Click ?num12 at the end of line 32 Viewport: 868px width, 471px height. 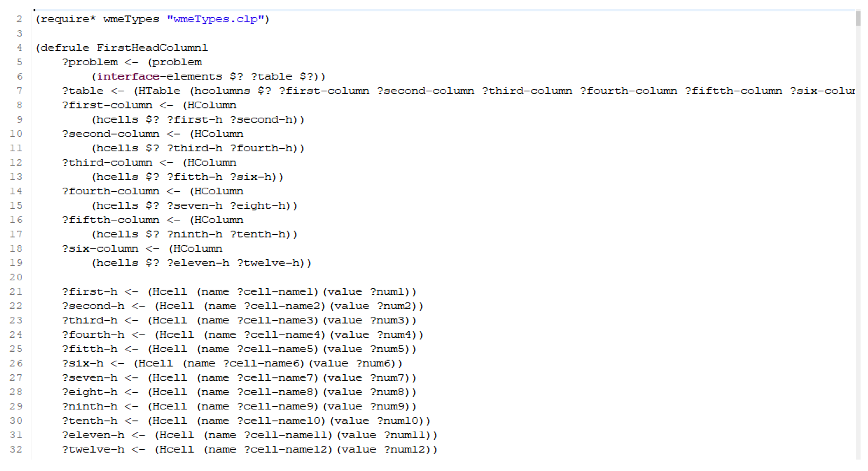tap(405, 449)
